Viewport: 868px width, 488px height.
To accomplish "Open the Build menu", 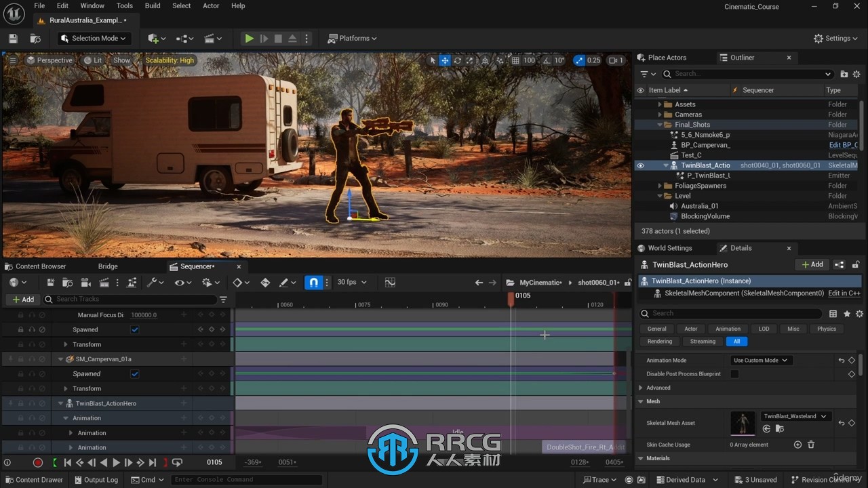I will (153, 6).
